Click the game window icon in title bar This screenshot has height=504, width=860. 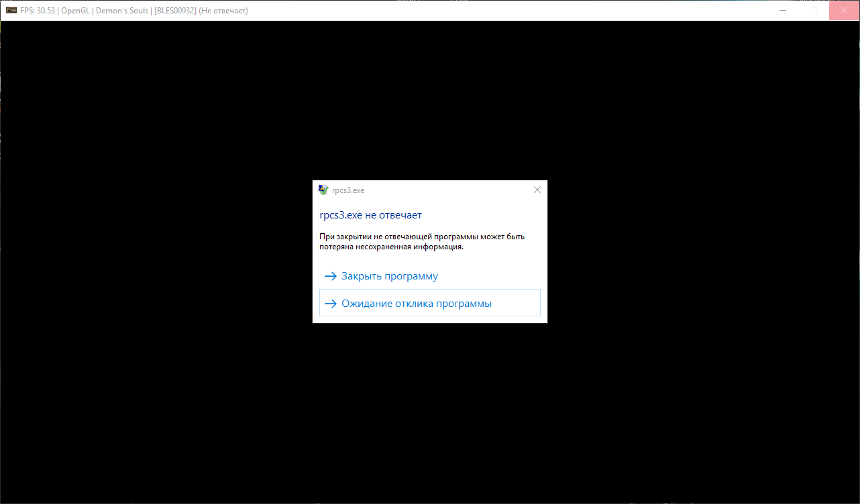click(x=11, y=10)
